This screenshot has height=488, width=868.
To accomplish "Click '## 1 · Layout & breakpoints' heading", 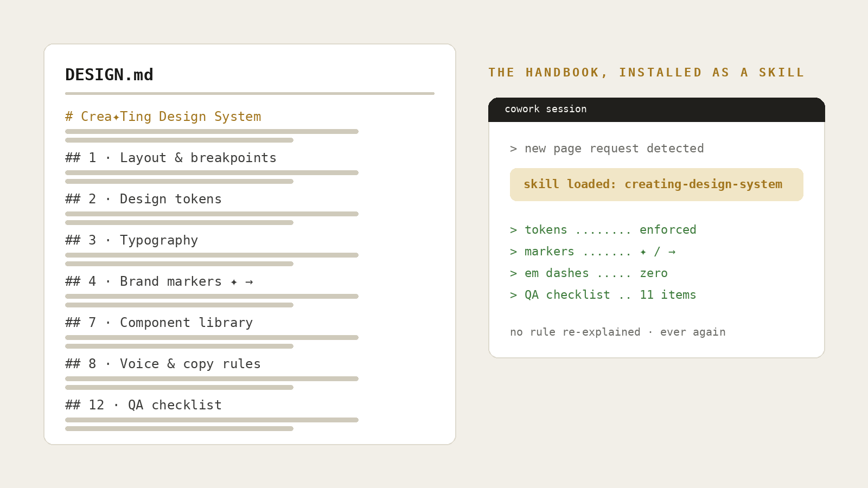I will (171, 158).
